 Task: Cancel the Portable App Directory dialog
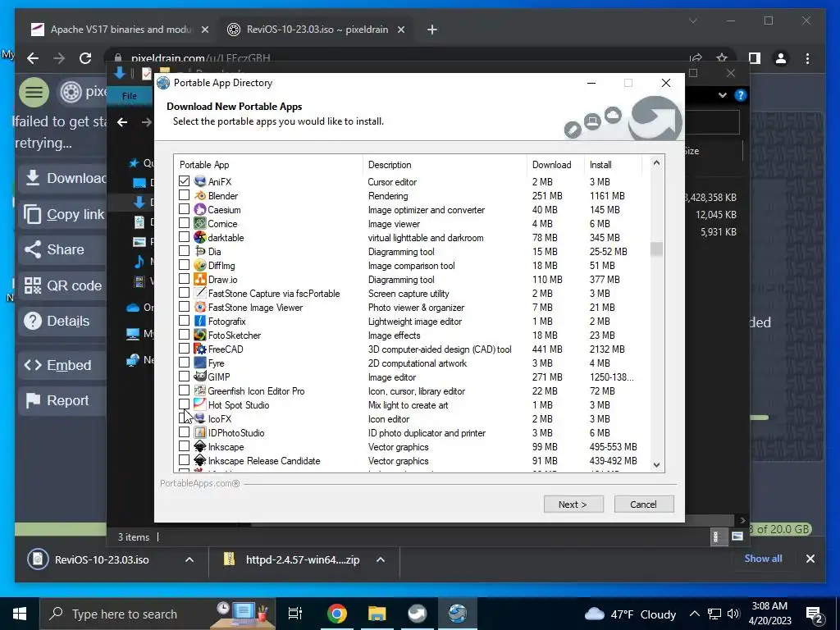click(643, 504)
